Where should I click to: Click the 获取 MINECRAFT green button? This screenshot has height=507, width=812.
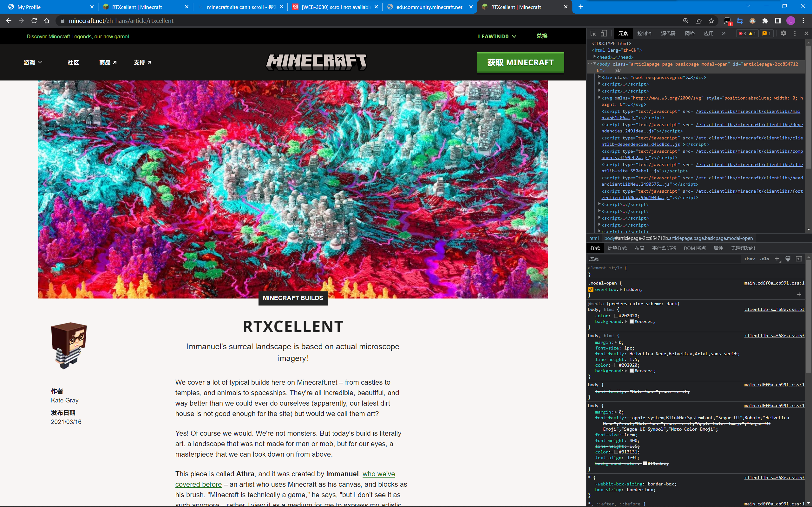click(521, 62)
